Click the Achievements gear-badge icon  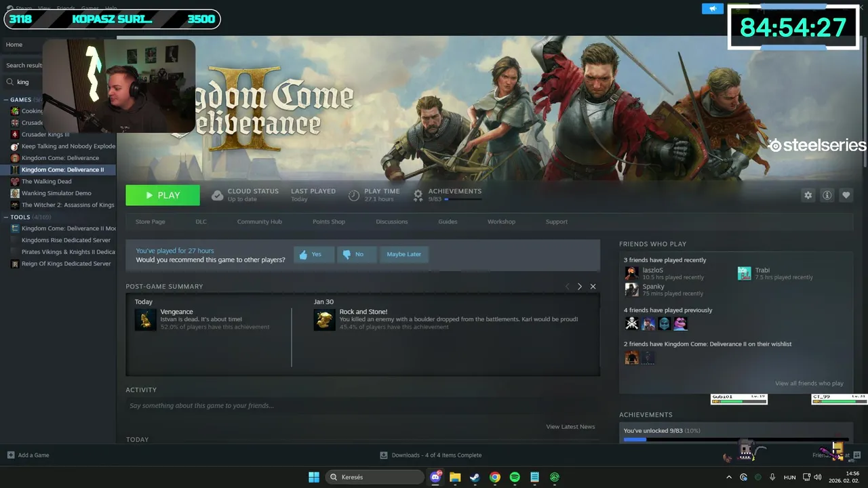(x=418, y=195)
